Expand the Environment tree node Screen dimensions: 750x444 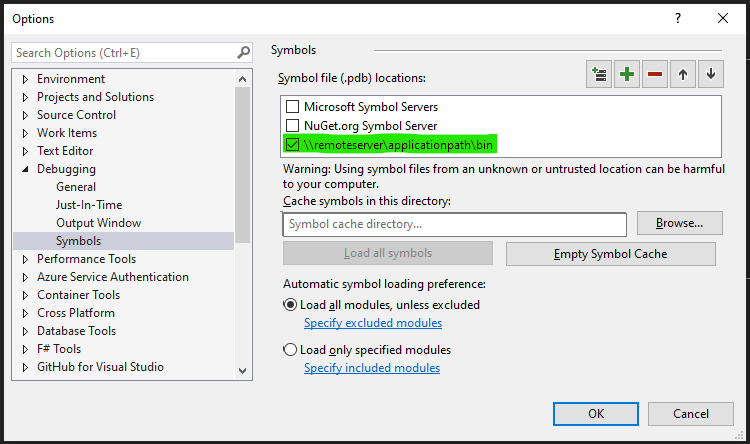(x=25, y=79)
